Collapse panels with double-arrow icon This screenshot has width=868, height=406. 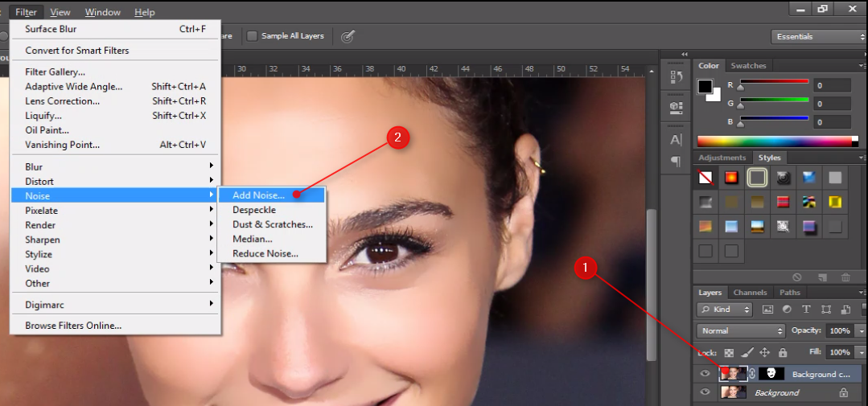point(685,54)
